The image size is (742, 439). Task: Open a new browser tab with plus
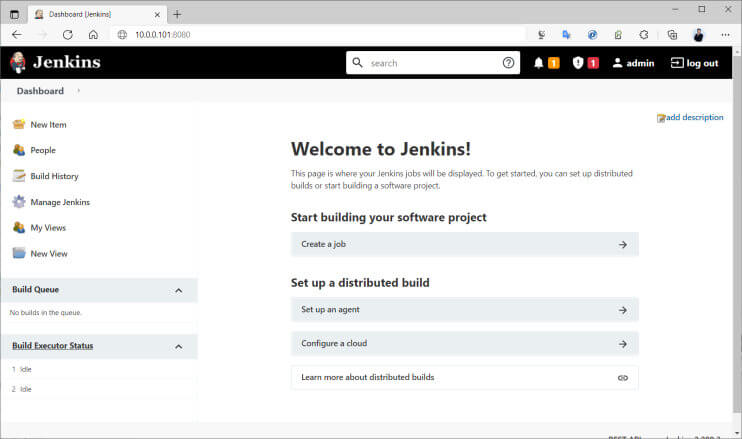[x=177, y=15]
